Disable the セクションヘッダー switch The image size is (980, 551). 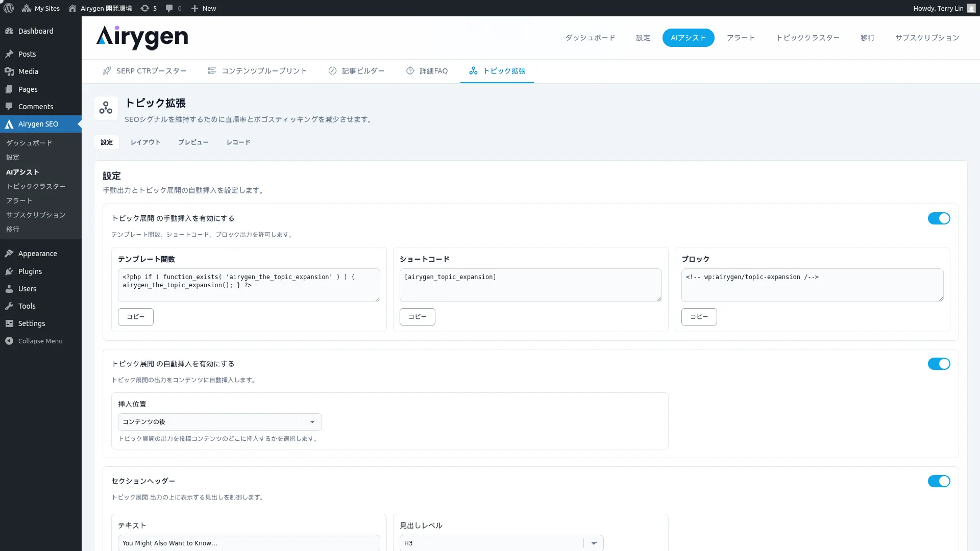[x=939, y=481]
